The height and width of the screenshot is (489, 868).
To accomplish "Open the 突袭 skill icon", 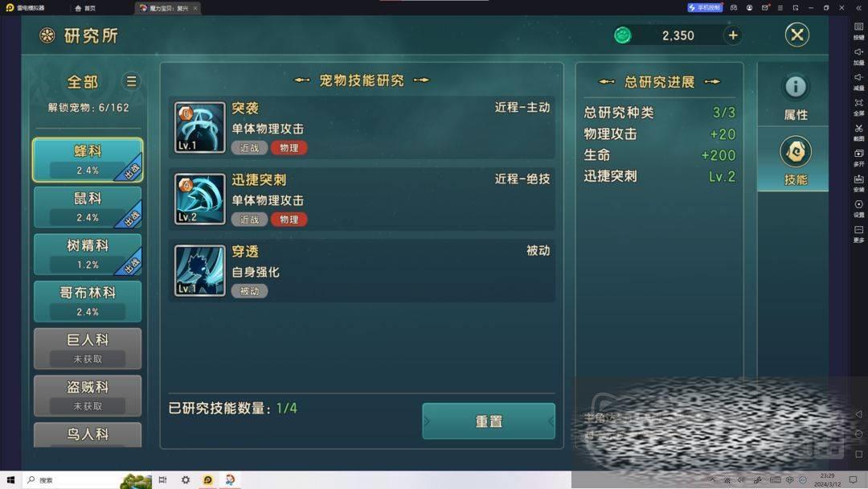I will coord(200,127).
